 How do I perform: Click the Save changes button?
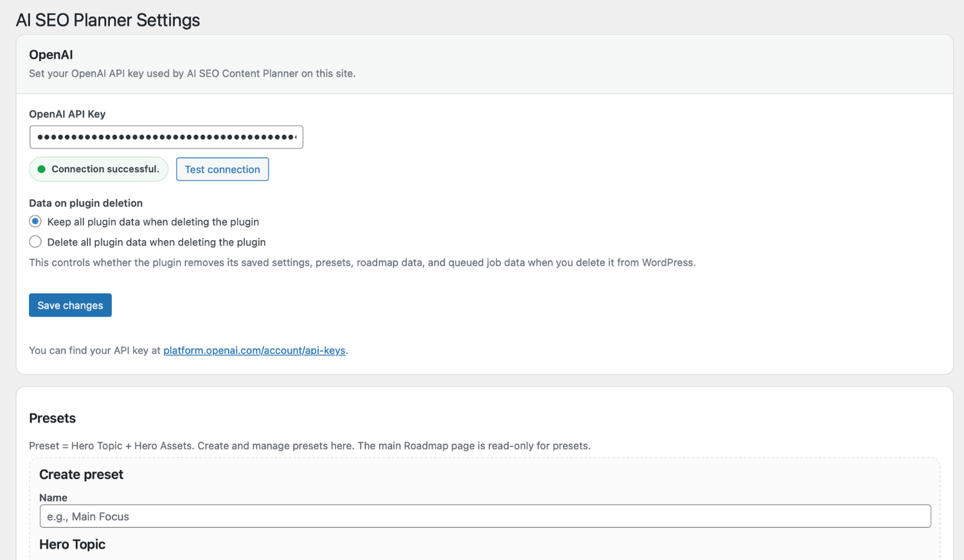(x=70, y=305)
